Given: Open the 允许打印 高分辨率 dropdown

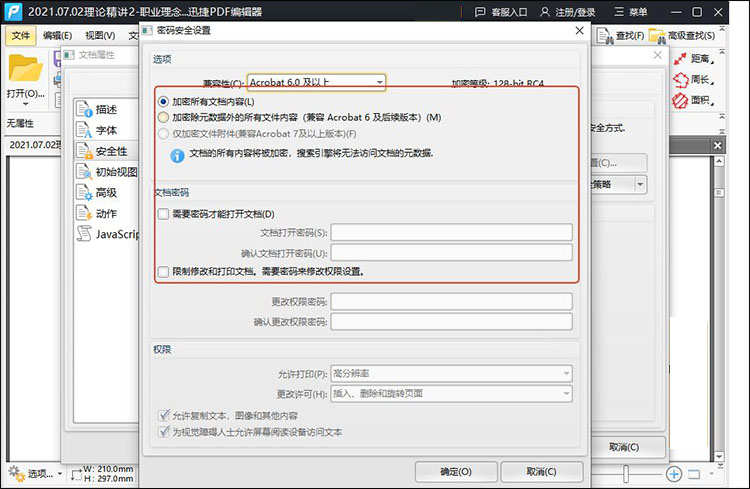Looking at the screenshot, I should coord(452,373).
